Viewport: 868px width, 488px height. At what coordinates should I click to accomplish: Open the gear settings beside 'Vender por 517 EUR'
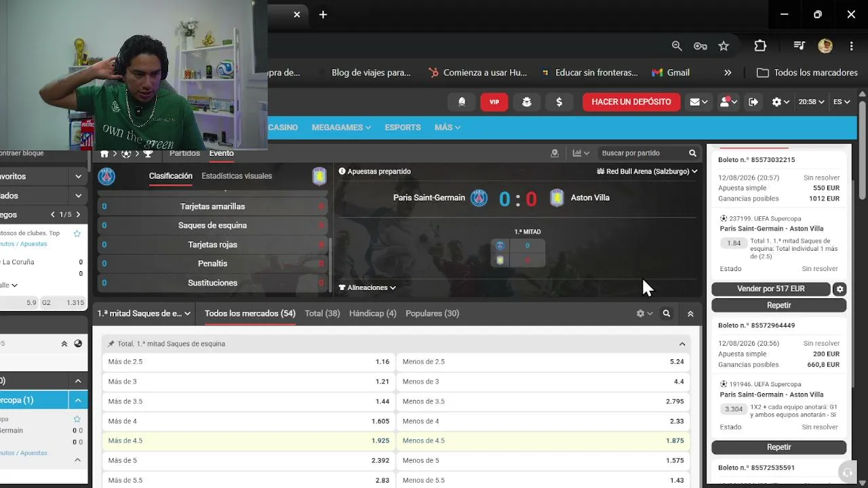pyautogui.click(x=840, y=289)
